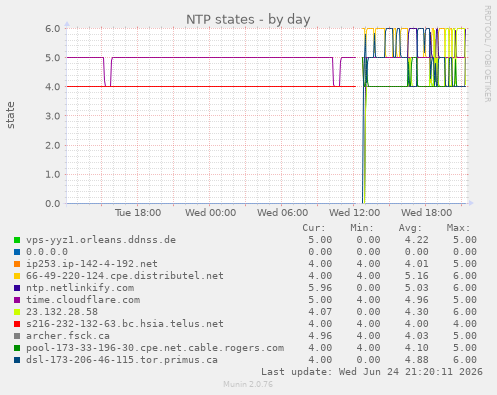Click the legend label vps-yyz1.orleans.ddnss.de
Screen dimensions: 497x395
point(101,240)
